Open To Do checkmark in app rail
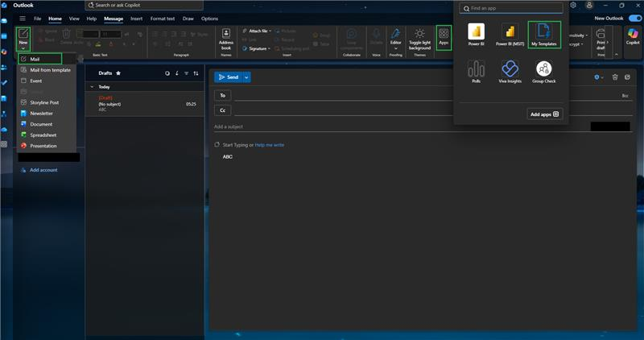This screenshot has height=340, width=644. [4, 83]
